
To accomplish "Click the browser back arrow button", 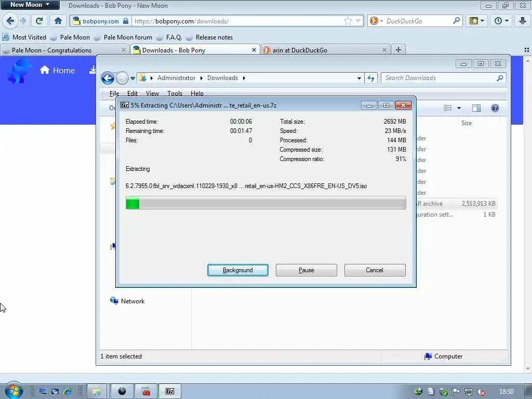I will click(x=10, y=21).
